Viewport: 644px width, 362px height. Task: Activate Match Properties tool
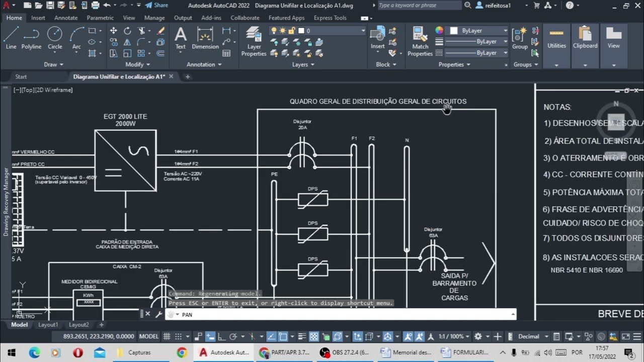click(420, 42)
